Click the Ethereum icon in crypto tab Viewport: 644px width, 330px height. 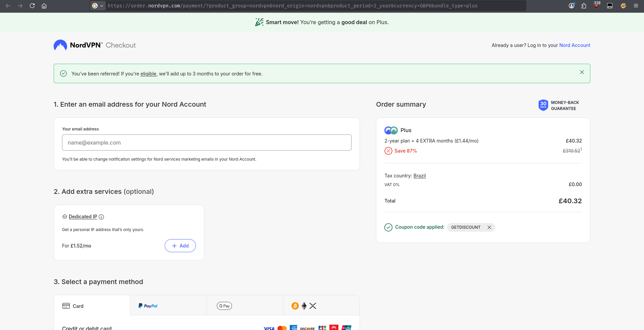(304, 306)
